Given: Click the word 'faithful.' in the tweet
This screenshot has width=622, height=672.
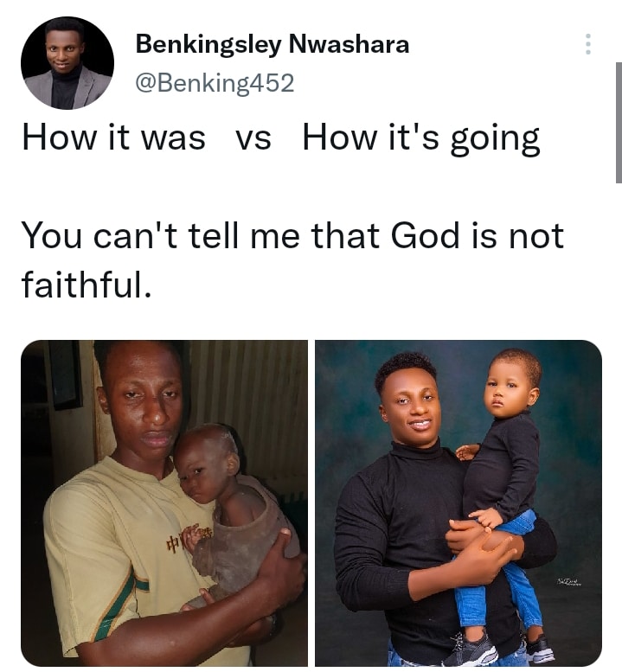Looking at the screenshot, I should pyautogui.click(x=87, y=284).
